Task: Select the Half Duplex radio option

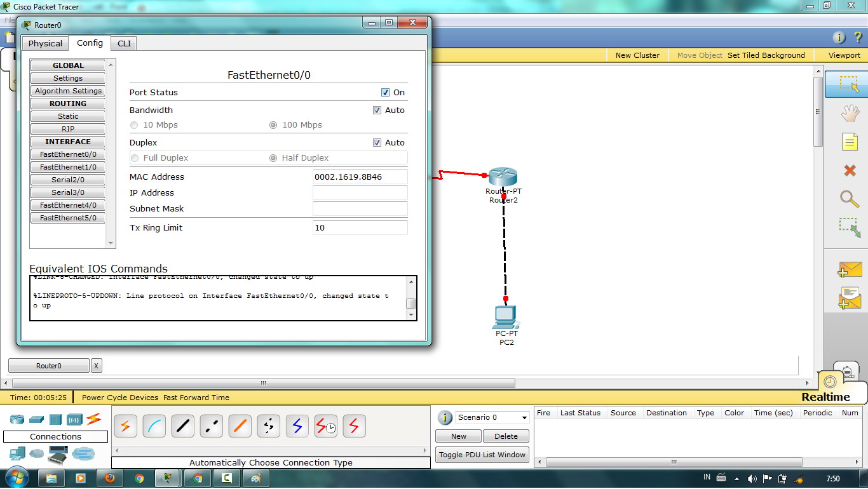Action: point(273,158)
